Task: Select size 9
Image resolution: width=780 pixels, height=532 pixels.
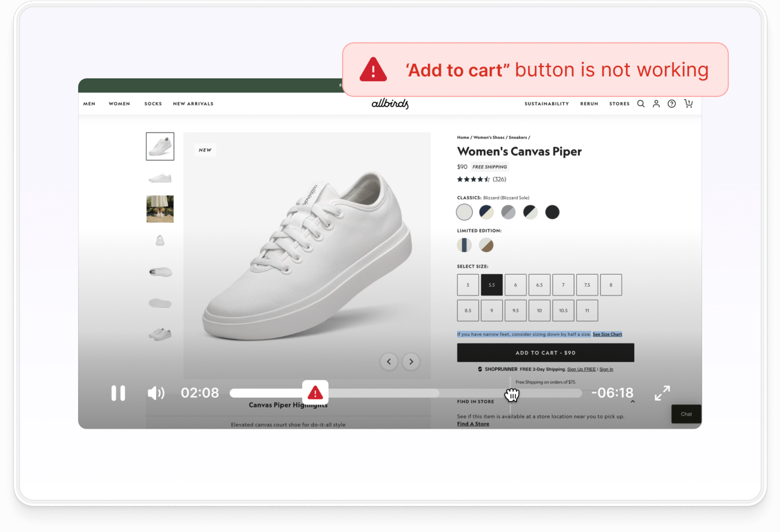Action: pos(492,311)
